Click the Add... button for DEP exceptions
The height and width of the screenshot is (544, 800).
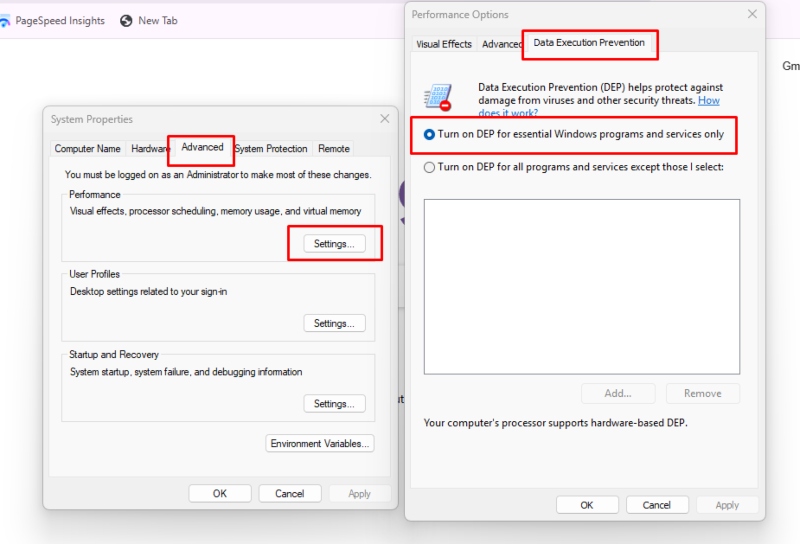click(x=618, y=393)
